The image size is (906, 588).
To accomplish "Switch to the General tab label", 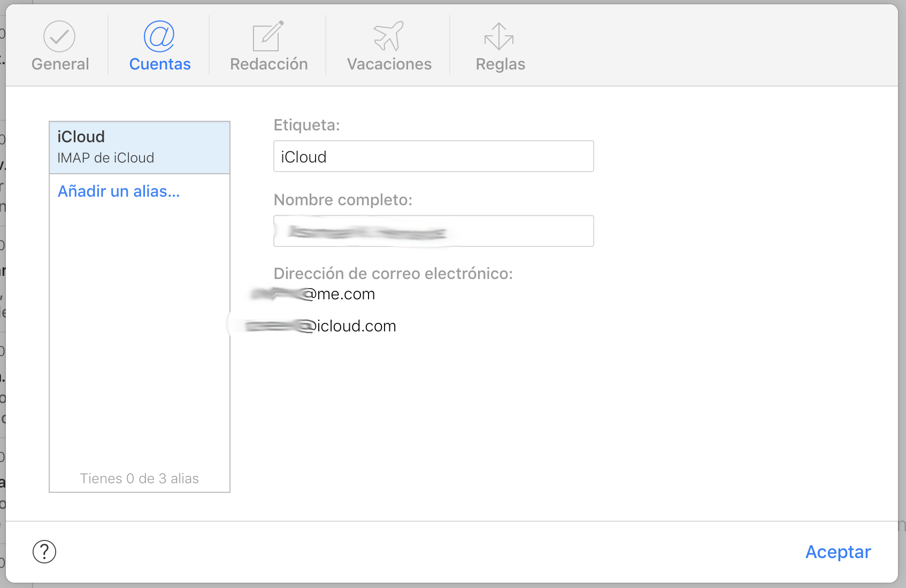I will click(60, 64).
